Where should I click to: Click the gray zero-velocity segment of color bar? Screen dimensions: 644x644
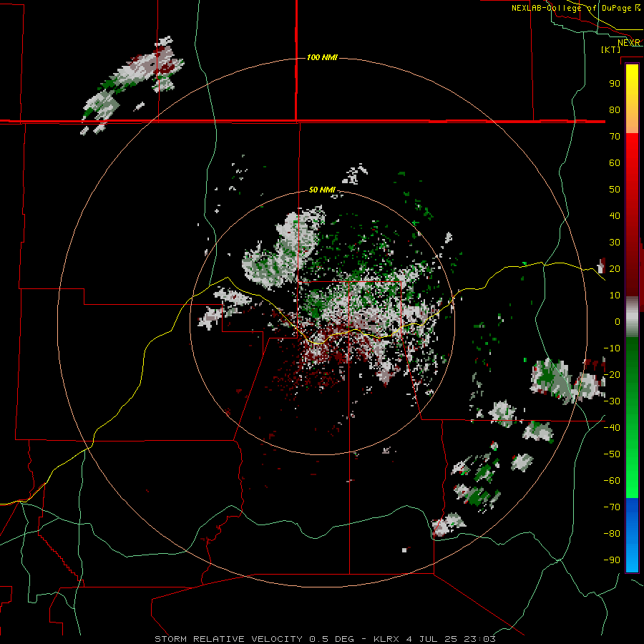pyautogui.click(x=632, y=317)
